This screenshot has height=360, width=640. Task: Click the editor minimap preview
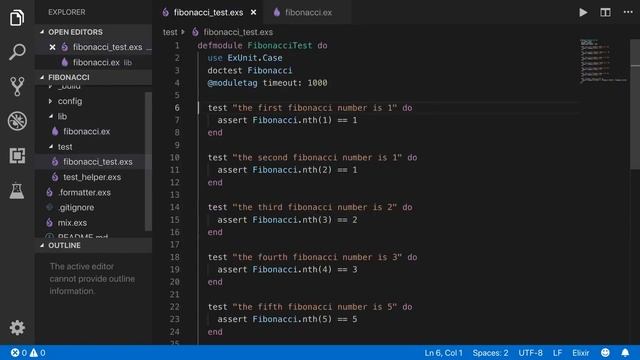tap(603, 61)
